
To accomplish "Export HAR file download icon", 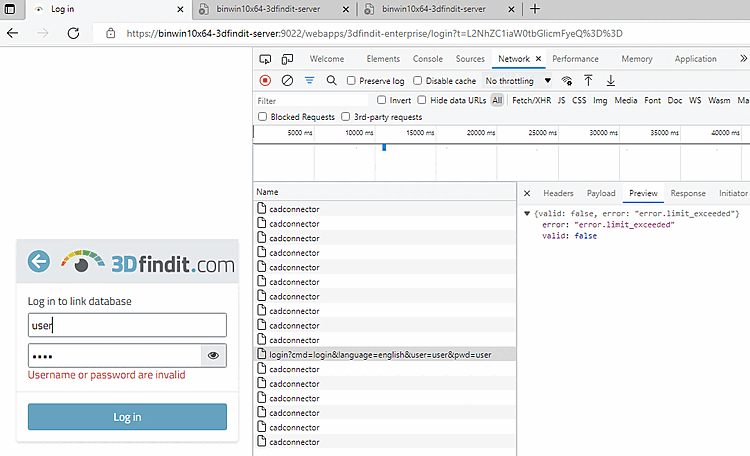I will point(610,80).
